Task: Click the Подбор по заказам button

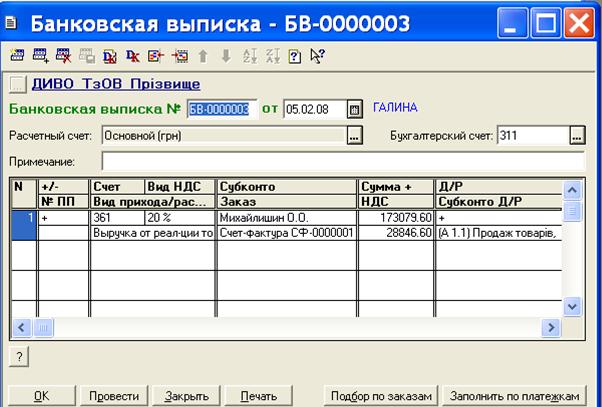Action: click(x=381, y=396)
